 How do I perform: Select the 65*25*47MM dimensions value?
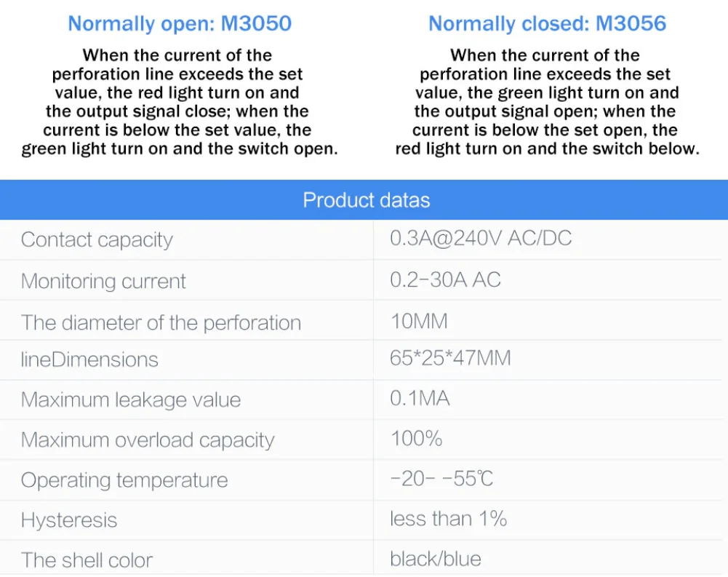pos(450,358)
